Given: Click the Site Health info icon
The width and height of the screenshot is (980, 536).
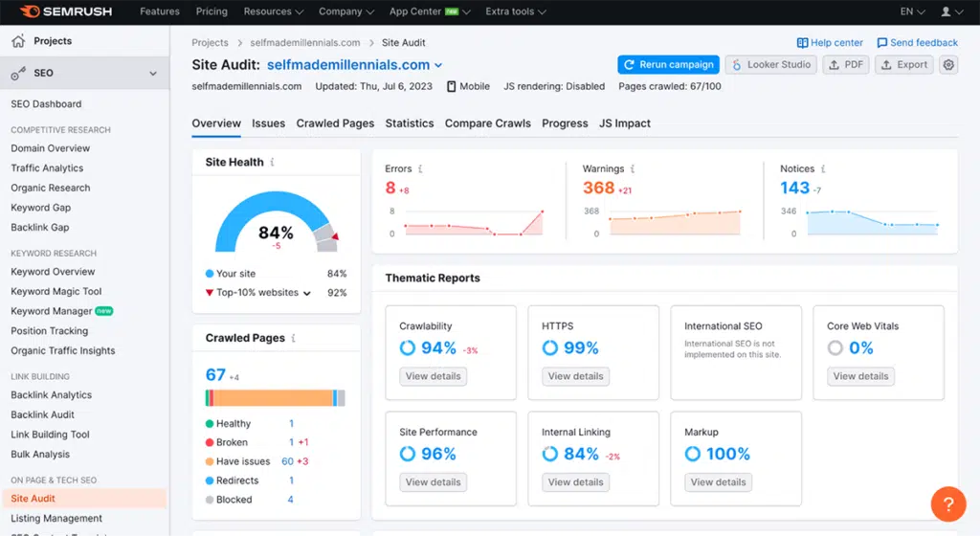Looking at the screenshot, I should point(272,163).
